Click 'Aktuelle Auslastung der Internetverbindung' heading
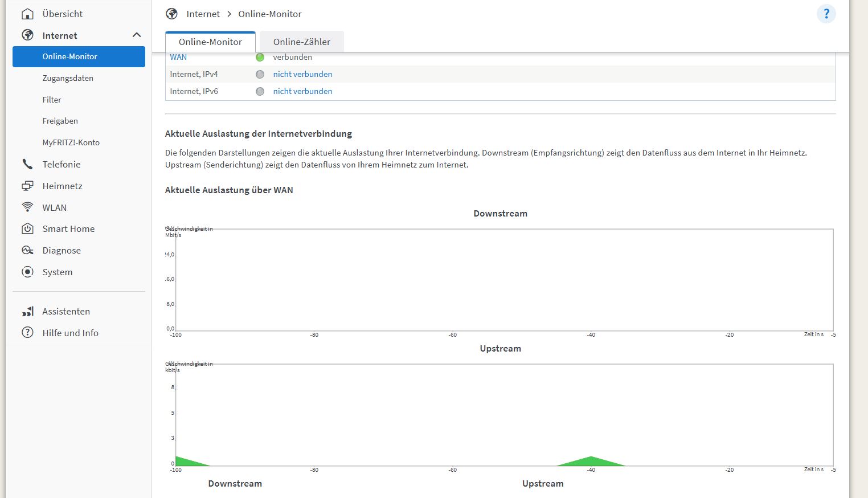The width and height of the screenshot is (868, 498). pos(259,133)
